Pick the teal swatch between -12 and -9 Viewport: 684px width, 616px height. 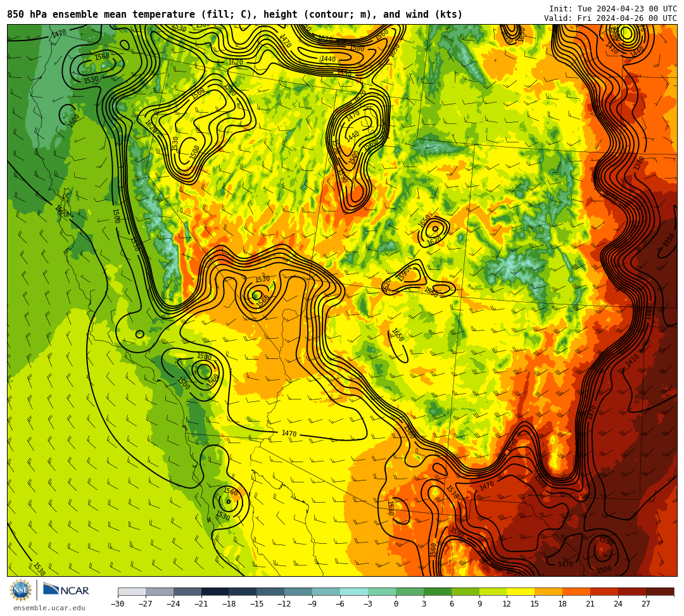coord(299,591)
